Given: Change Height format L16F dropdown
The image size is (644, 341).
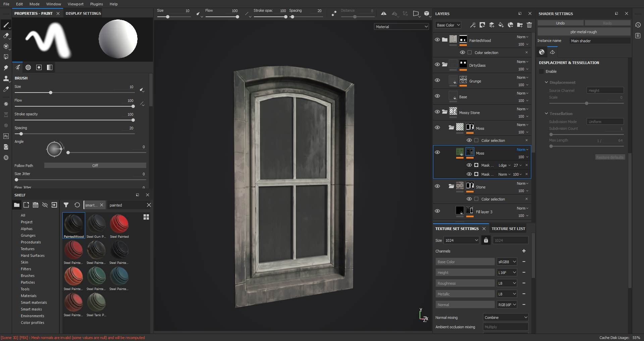Looking at the screenshot, I should pos(507,272).
